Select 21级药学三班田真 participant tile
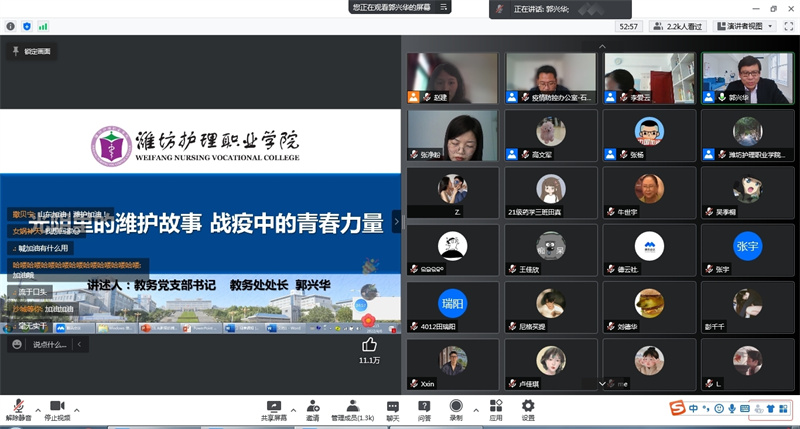The height and width of the screenshot is (429, 800). pos(551,193)
